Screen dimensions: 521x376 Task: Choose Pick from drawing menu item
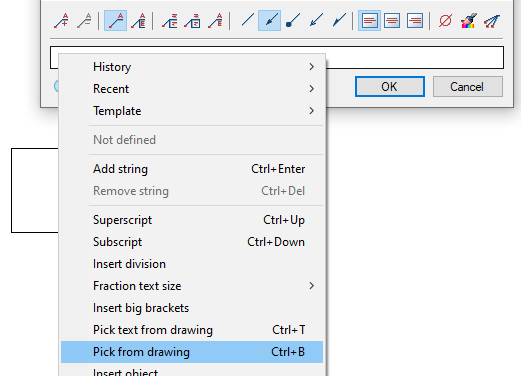point(192,352)
